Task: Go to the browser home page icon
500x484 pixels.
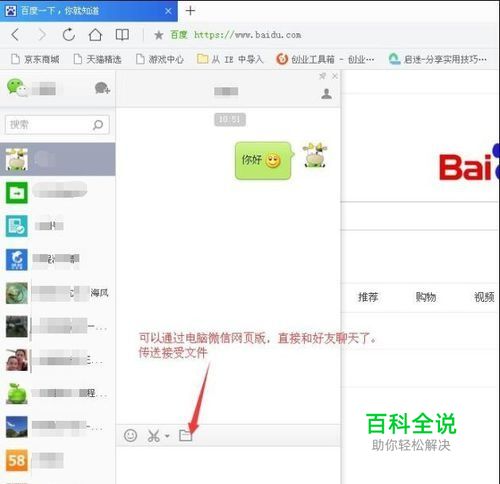Action: 95,35
